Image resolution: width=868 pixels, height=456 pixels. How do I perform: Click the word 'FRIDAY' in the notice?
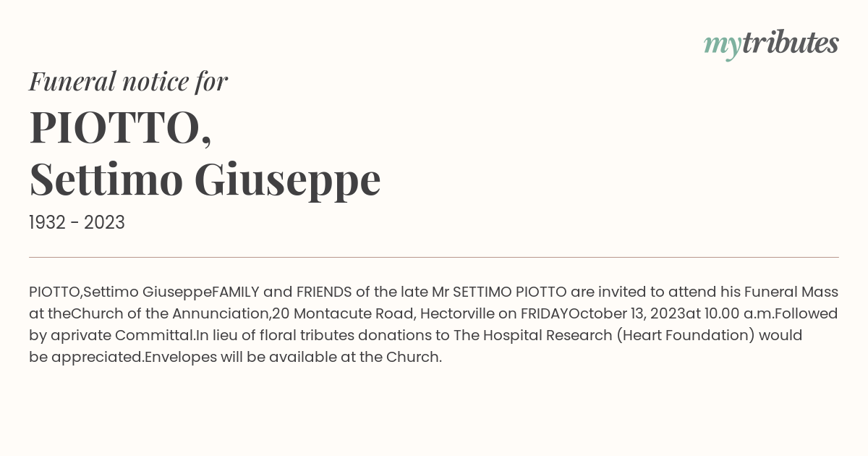(x=543, y=314)
